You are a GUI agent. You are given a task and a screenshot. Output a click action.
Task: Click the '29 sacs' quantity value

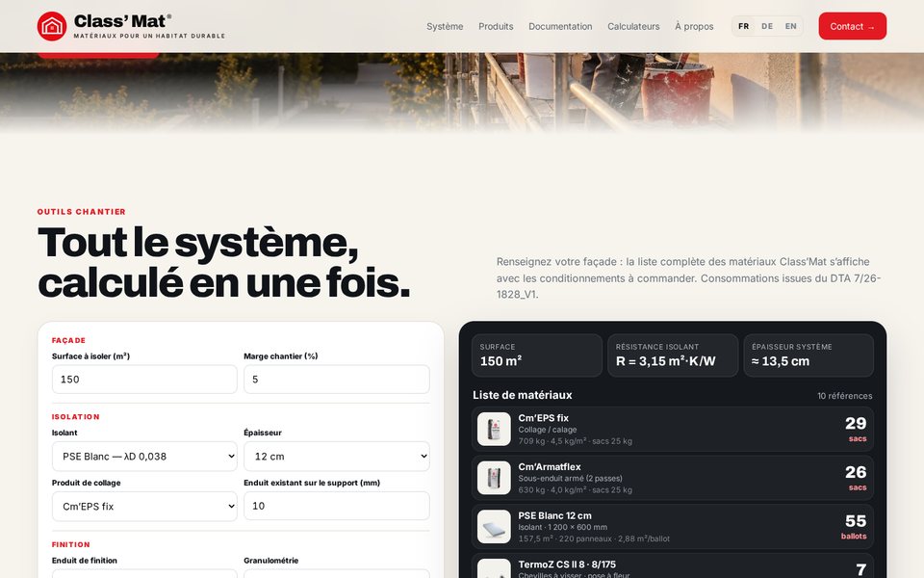pos(856,429)
